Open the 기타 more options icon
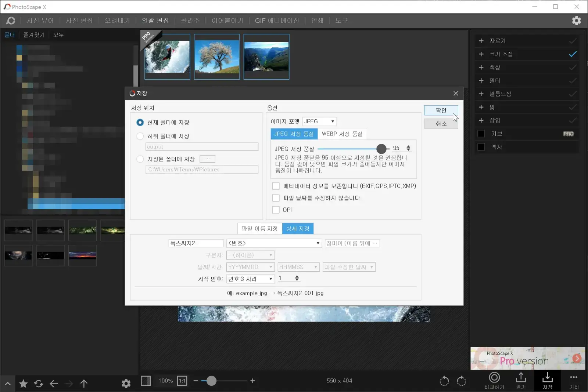The image size is (588, 392). pyautogui.click(x=574, y=381)
